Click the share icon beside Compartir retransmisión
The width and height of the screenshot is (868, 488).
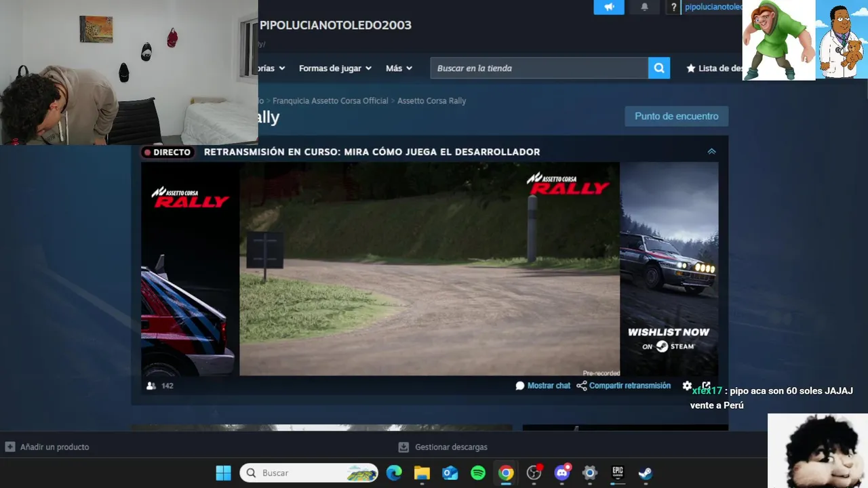[x=582, y=386]
